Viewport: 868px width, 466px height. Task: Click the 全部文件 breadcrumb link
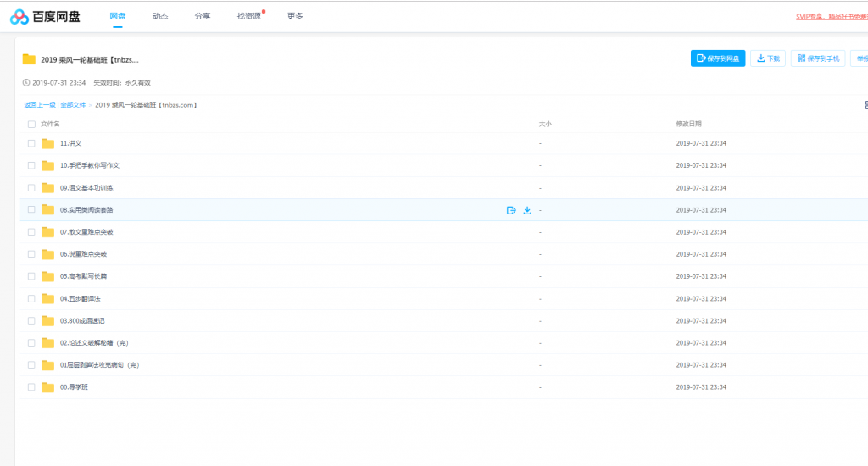click(73, 105)
